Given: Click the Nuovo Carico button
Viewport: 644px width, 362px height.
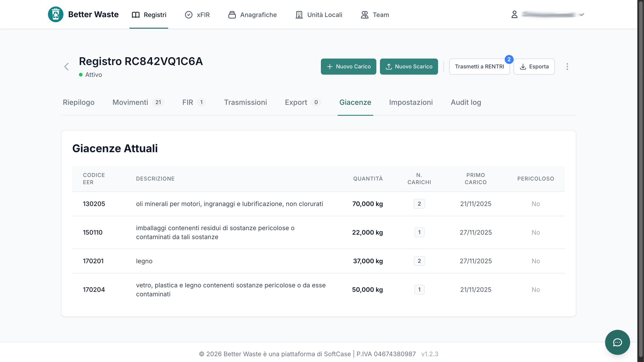Looking at the screenshot, I should [349, 66].
